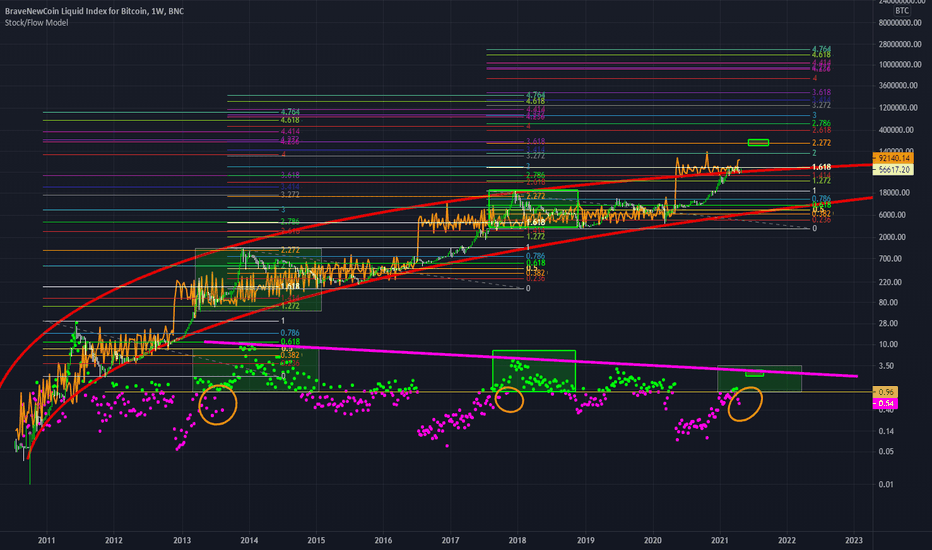Click the magenta 0.54 value tag

(886, 404)
